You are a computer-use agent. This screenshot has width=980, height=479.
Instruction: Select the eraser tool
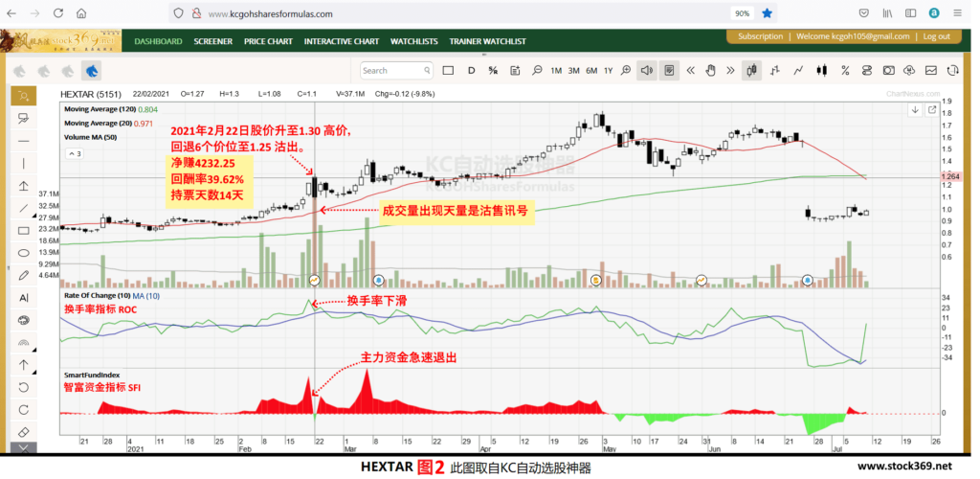click(24, 432)
